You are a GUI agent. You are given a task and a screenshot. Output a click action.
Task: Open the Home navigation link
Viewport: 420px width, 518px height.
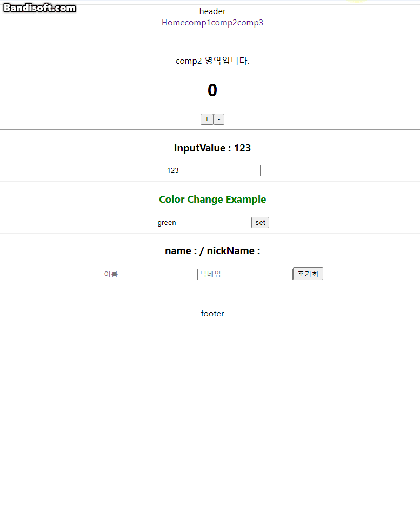pos(173,23)
